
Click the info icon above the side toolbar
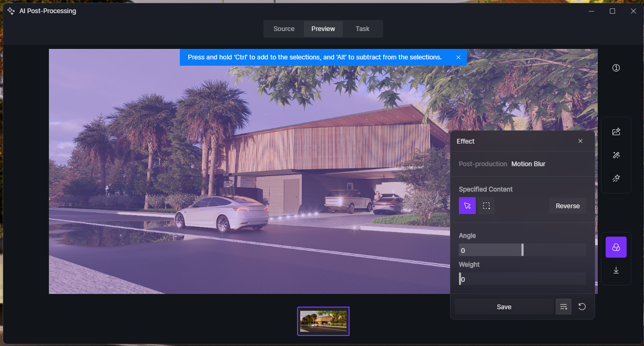point(616,68)
